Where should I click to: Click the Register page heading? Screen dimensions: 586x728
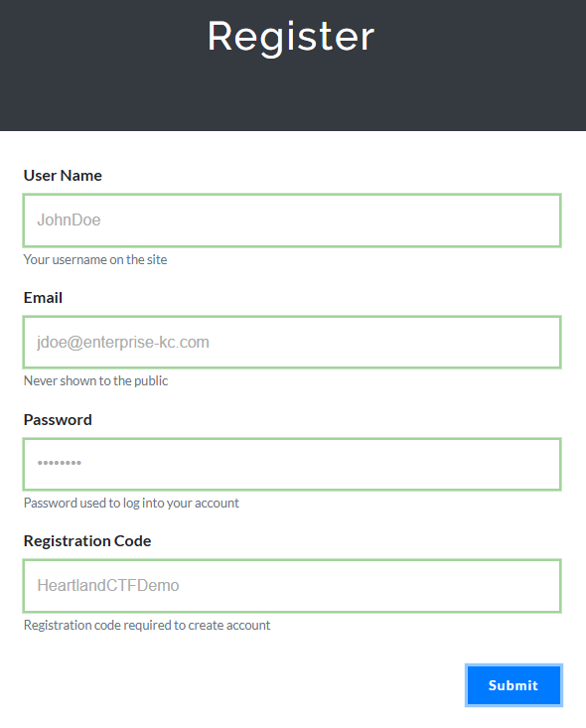[x=291, y=37]
